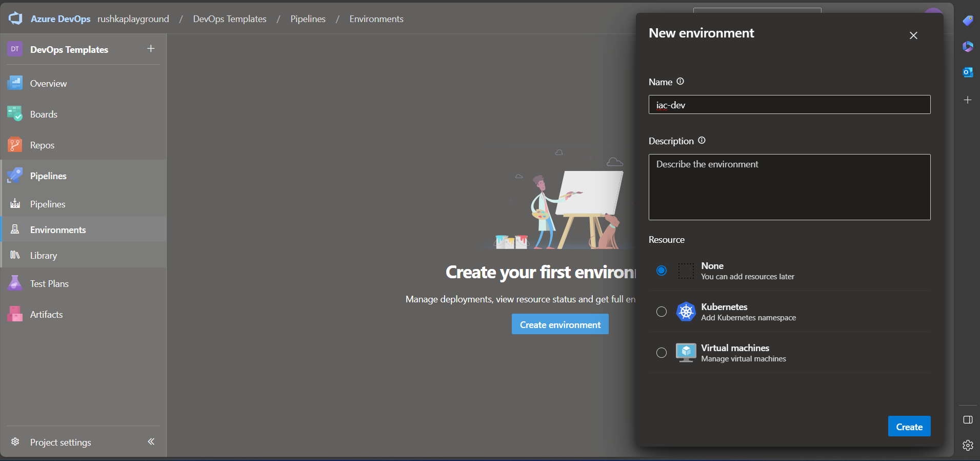This screenshot has width=980, height=461.
Task: Select the Pipelines hub heading
Action: 48,176
